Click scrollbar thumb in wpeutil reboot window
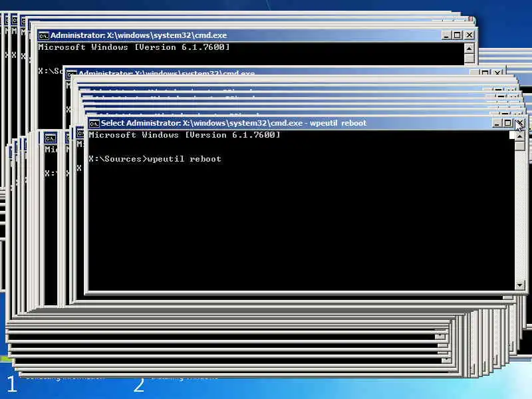Image resolution: width=532 pixels, height=399 pixels. point(519,146)
